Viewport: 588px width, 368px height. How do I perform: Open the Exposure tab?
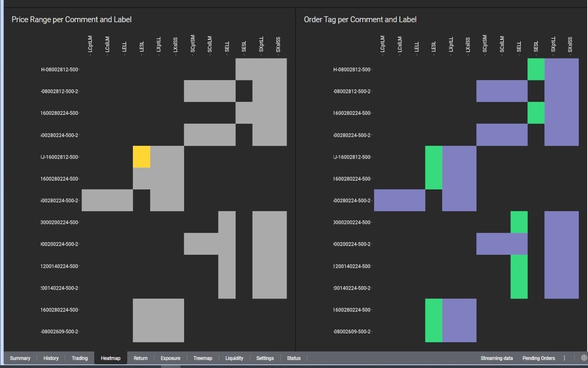pyautogui.click(x=170, y=358)
